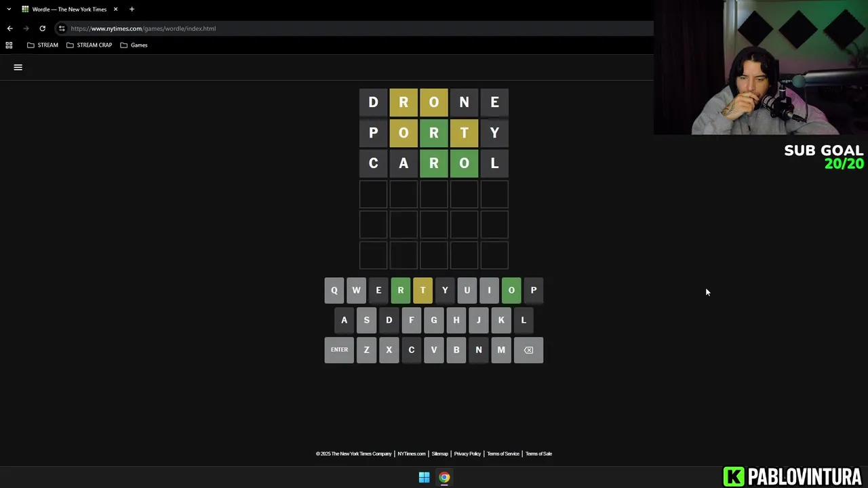This screenshot has width=868, height=488.
Task: Tap the yellow T key
Action: pyautogui.click(x=422, y=290)
